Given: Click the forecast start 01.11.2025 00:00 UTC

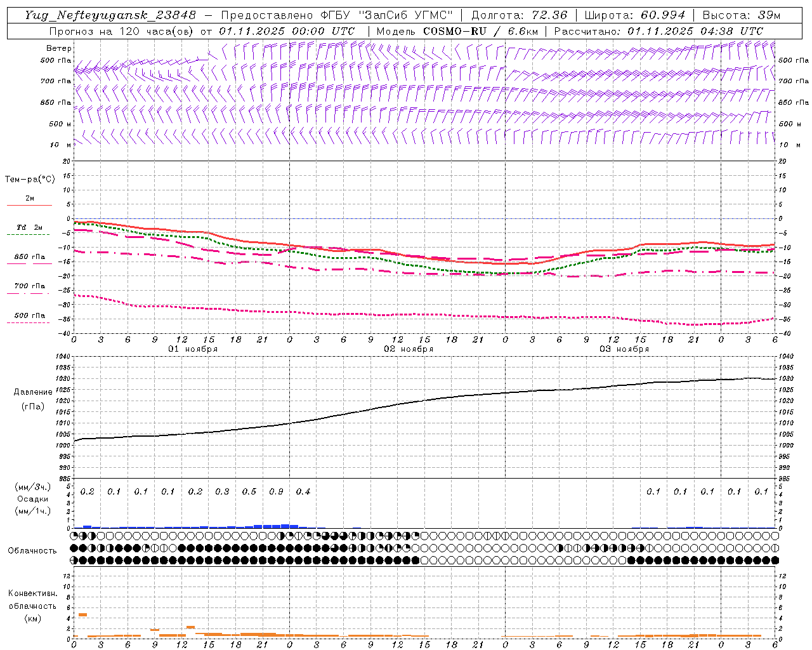Looking at the screenshot, I should tap(287, 31).
